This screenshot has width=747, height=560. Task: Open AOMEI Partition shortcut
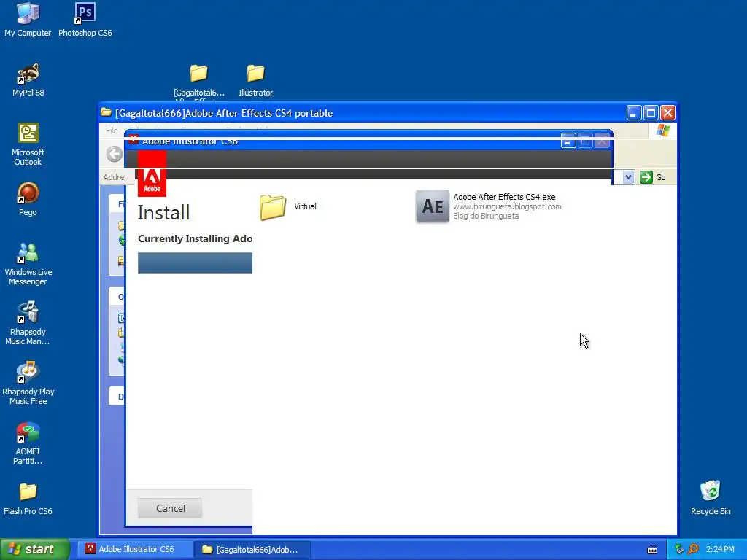[x=28, y=443]
